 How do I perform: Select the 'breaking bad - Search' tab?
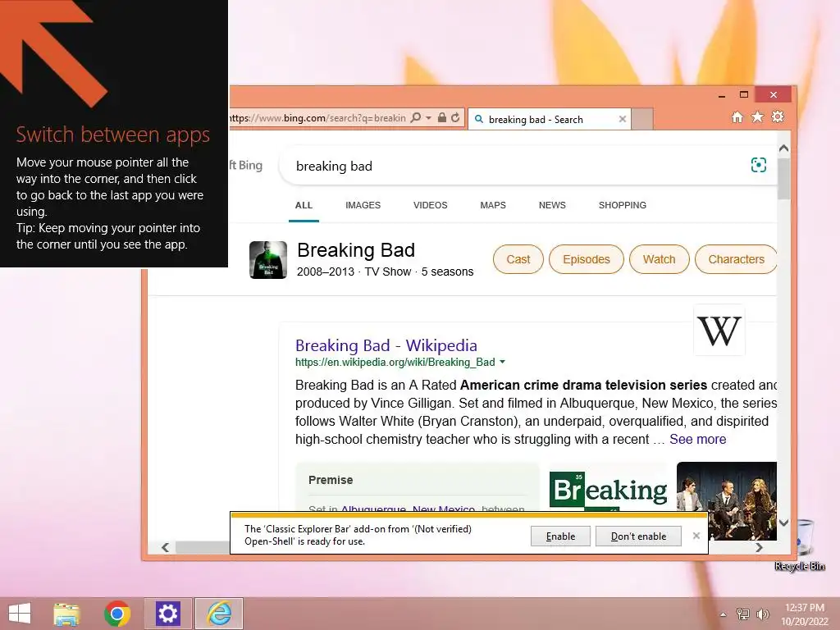550,119
